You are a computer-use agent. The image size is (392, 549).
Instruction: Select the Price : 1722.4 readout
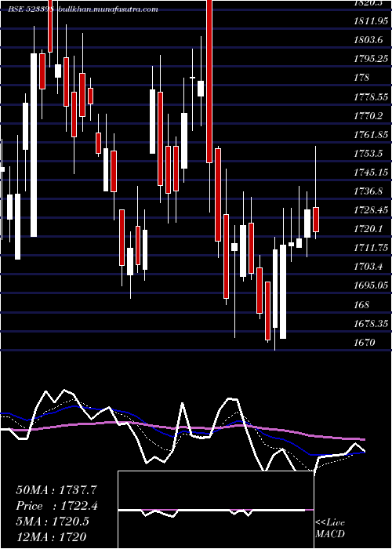click(x=56, y=506)
